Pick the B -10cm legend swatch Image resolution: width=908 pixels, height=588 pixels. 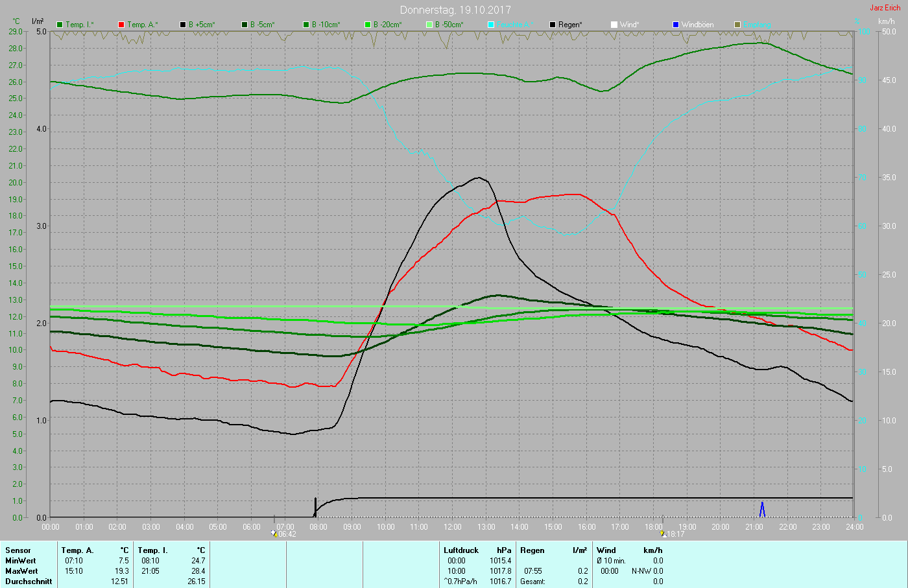pyautogui.click(x=306, y=25)
